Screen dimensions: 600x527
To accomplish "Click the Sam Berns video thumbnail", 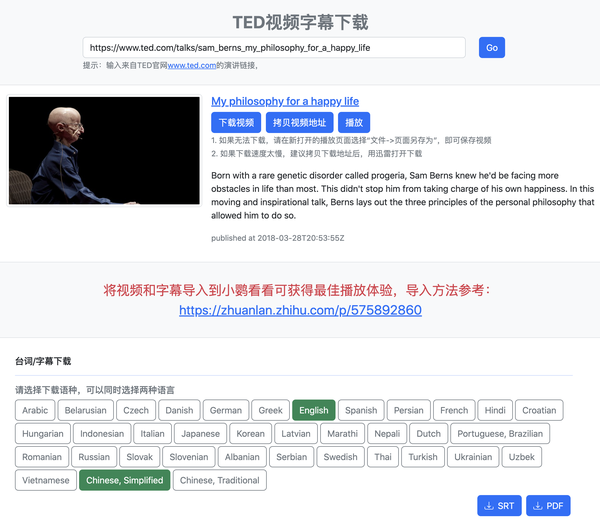I will click(x=104, y=150).
